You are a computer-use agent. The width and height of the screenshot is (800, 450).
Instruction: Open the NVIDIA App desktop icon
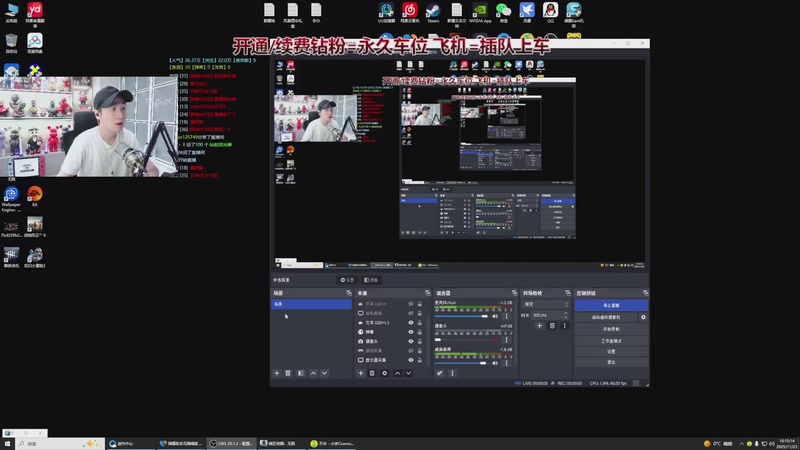(480, 12)
